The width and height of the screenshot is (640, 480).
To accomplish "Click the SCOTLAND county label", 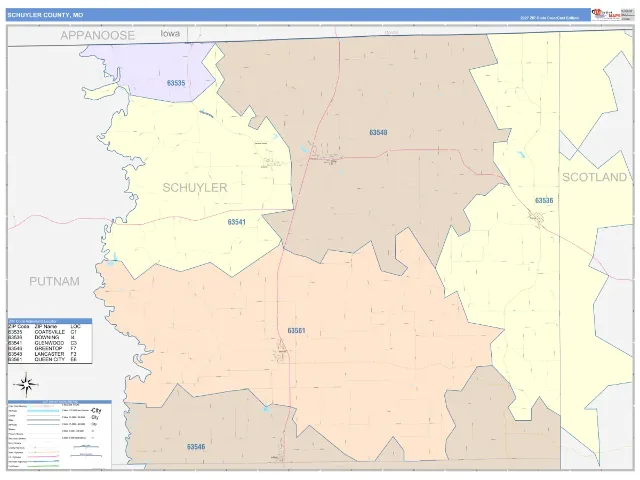I will tap(594, 177).
